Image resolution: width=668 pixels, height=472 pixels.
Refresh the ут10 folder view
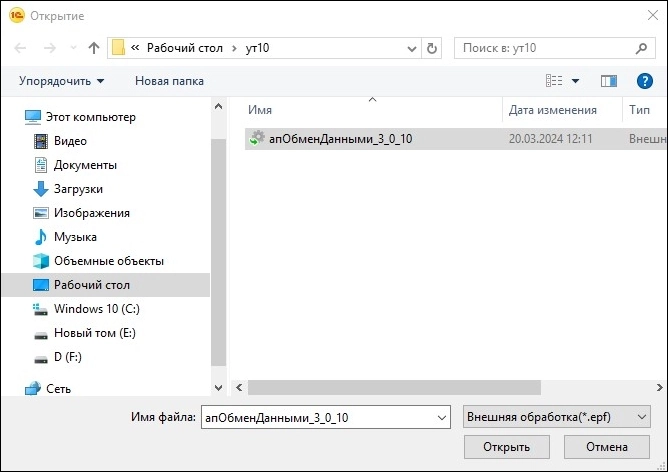point(432,48)
